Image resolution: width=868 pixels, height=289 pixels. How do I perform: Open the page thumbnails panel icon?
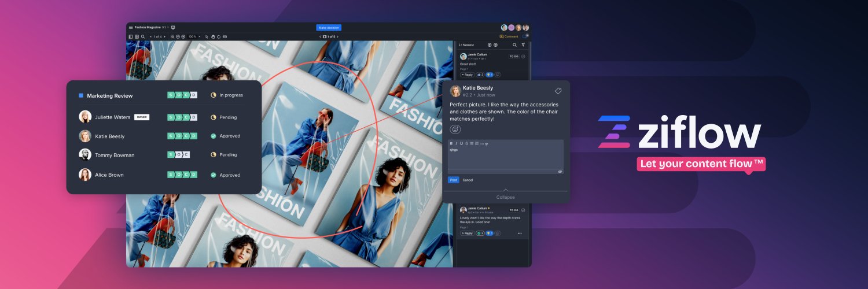coord(137,36)
